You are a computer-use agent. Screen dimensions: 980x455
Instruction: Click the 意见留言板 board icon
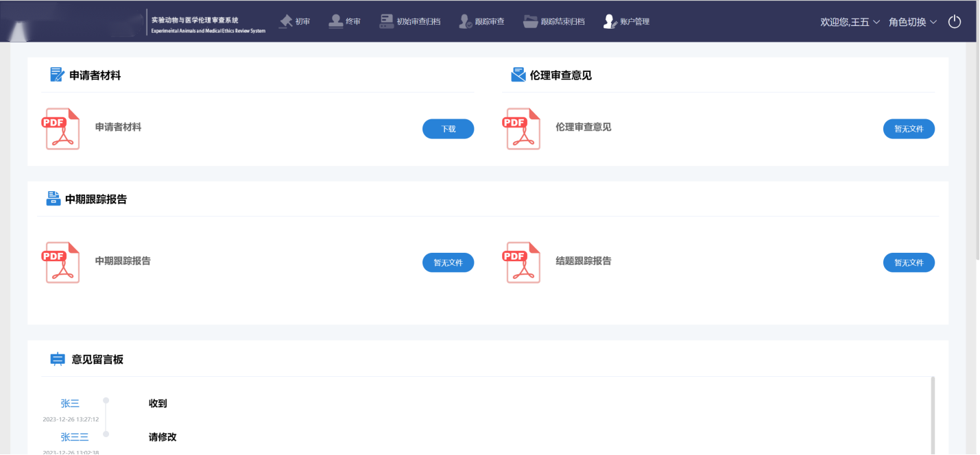[58, 359]
